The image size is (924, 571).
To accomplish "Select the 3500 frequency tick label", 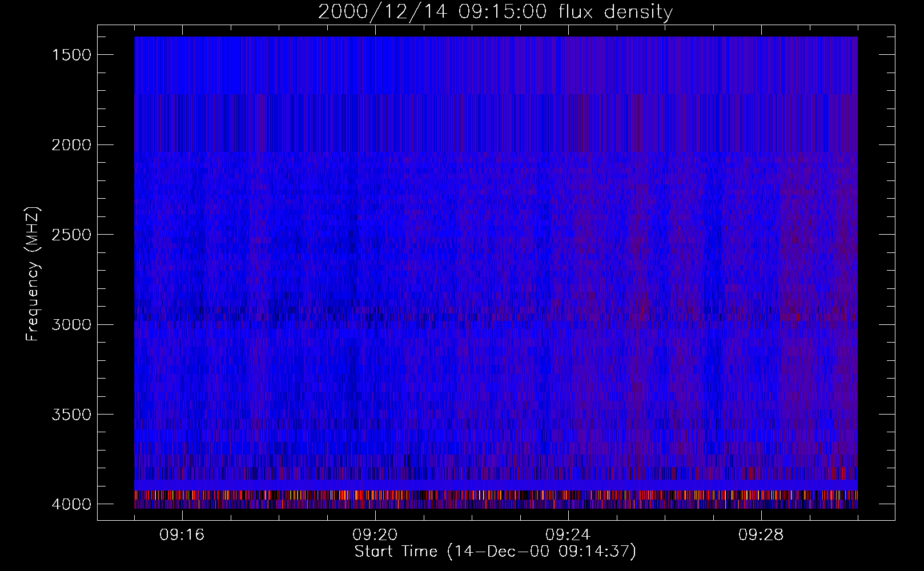I will (x=71, y=415).
